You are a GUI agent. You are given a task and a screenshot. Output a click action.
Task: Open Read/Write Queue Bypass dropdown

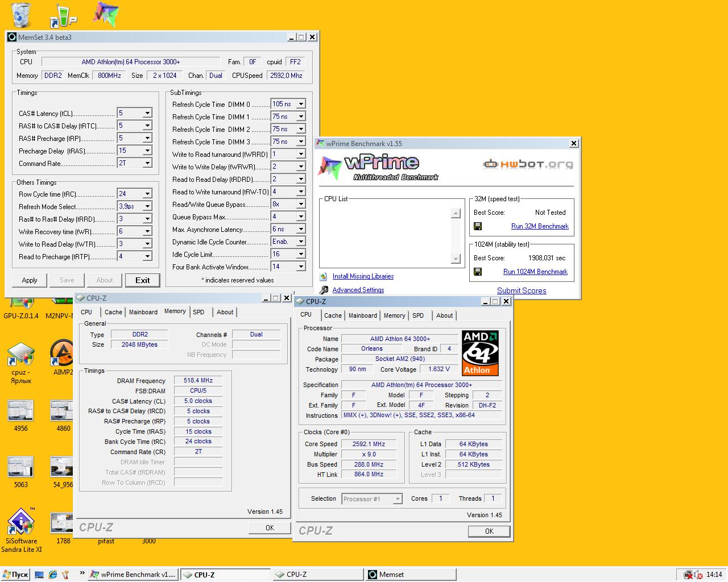pyautogui.click(x=301, y=204)
